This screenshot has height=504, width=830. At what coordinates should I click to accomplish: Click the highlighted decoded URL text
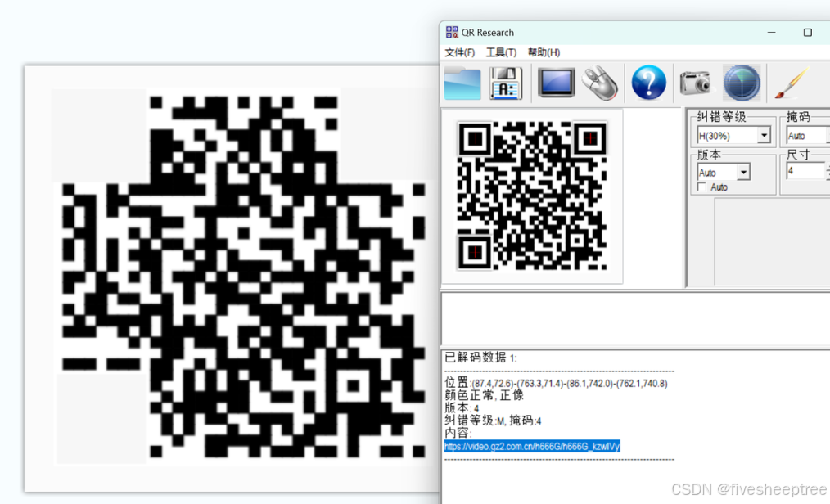pos(532,447)
